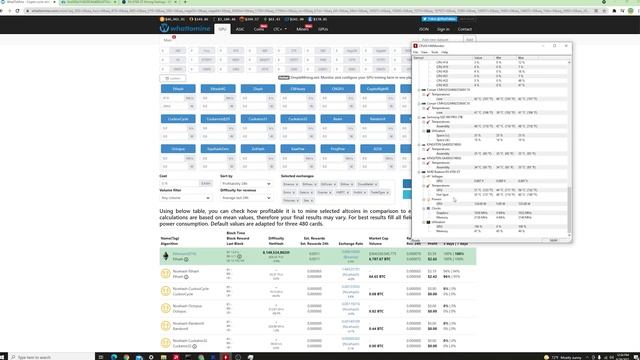640x360 pixels.
Task: Collapse the Samsung SSD 980 PRO tree node
Action: 419,117
